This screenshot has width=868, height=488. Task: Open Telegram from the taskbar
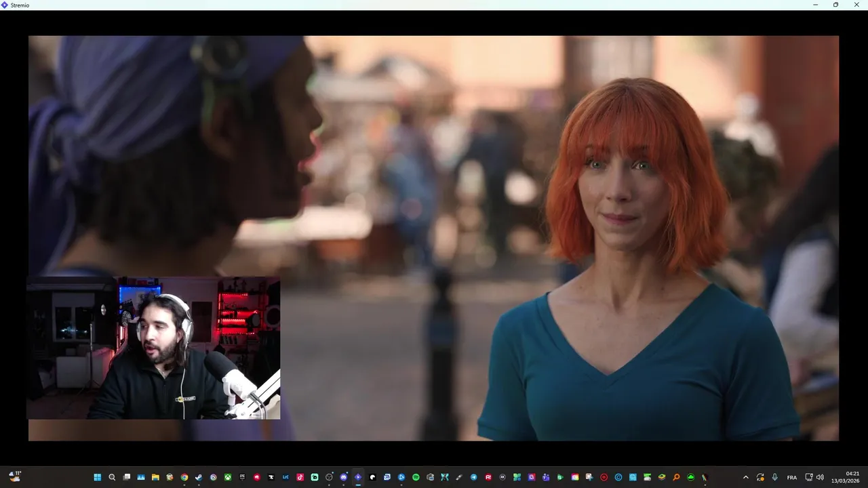tap(473, 477)
